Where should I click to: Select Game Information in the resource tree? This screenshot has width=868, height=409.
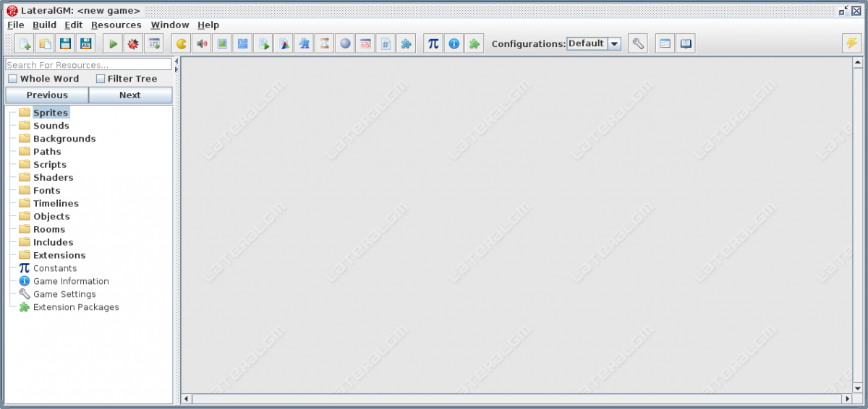click(70, 281)
